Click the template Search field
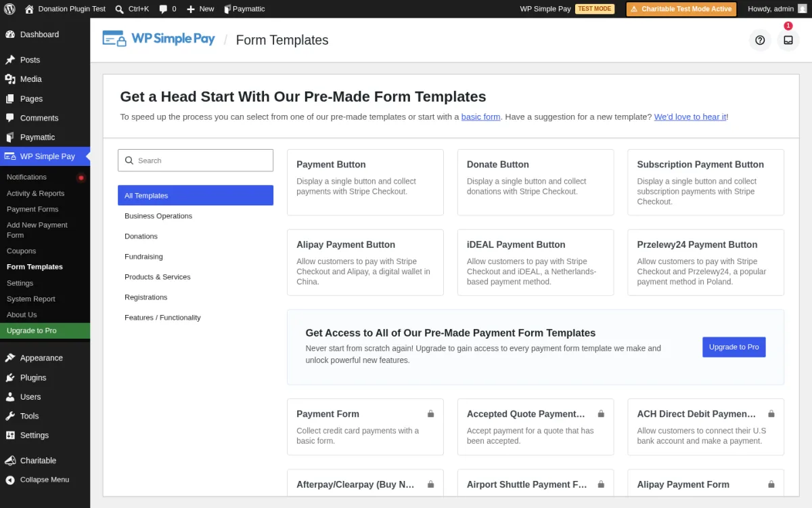 (196, 161)
